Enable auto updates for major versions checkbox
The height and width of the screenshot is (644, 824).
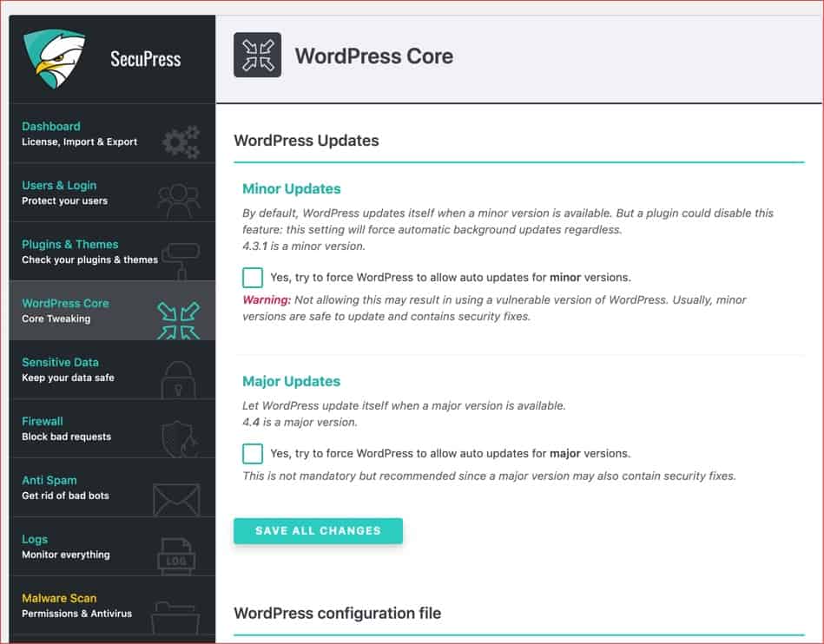tap(253, 453)
